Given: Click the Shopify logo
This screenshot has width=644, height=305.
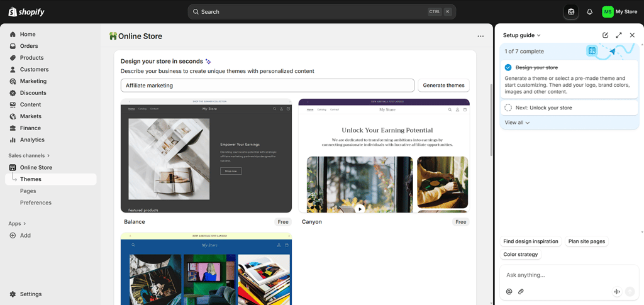Looking at the screenshot, I should coord(26,12).
